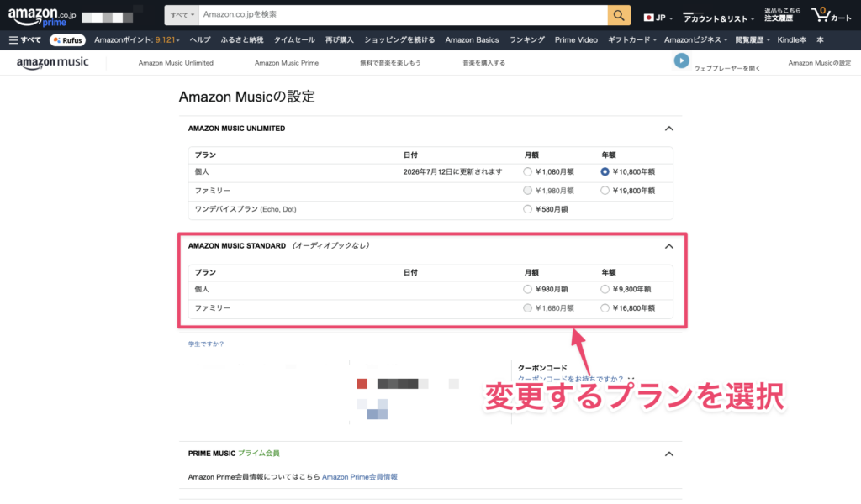
Task: Click the 学生ですか? link
Action: coord(206,344)
